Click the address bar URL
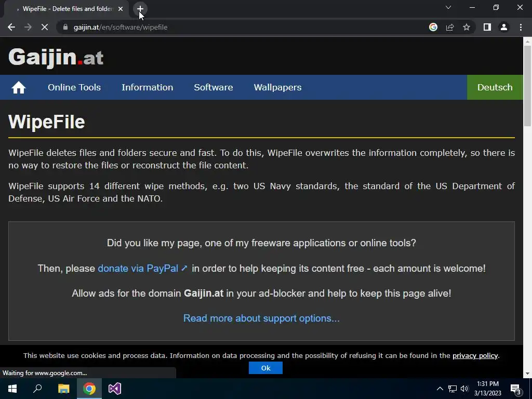The height and width of the screenshot is (399, 532). click(x=121, y=27)
